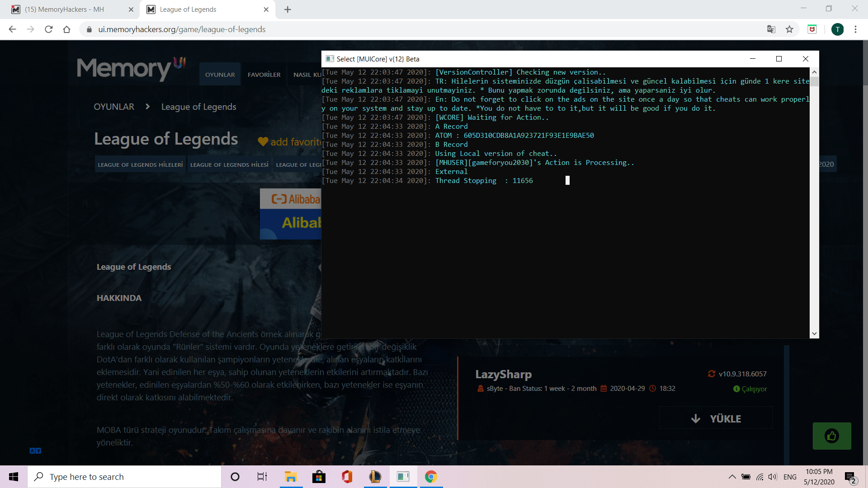Click the MUICore console scrollbar thumb
The height and width of the screenshot is (488, 868).
coord(814,82)
